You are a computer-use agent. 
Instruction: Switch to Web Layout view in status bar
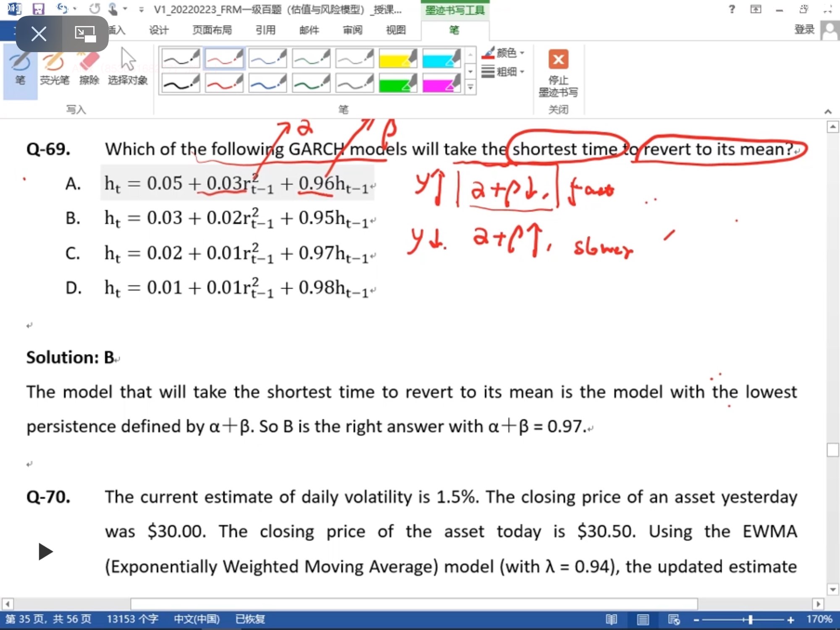674,619
